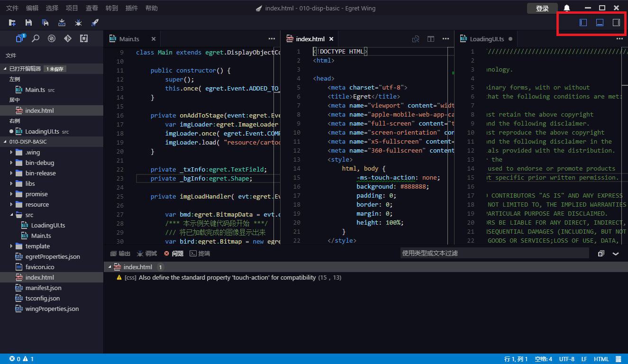Open the 项目 menu
The image size is (628, 364).
[72, 8]
